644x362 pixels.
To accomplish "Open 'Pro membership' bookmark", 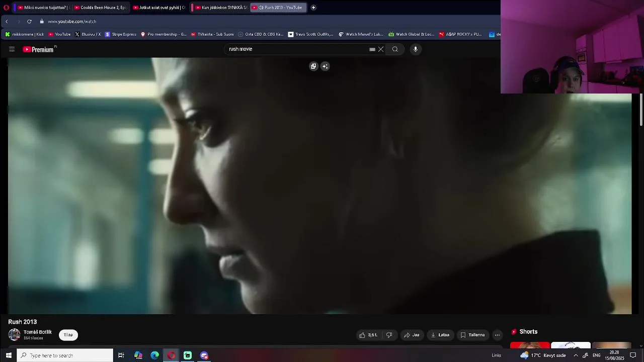I will click(x=164, y=34).
